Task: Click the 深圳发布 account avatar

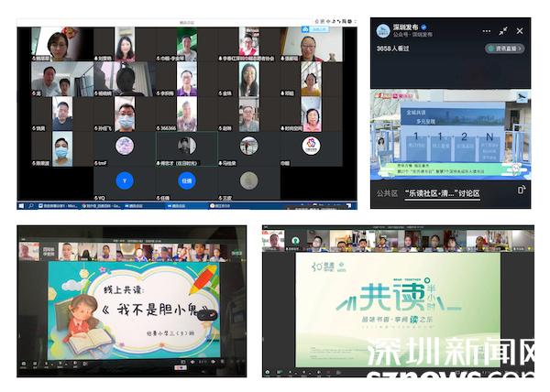Action: (x=382, y=30)
